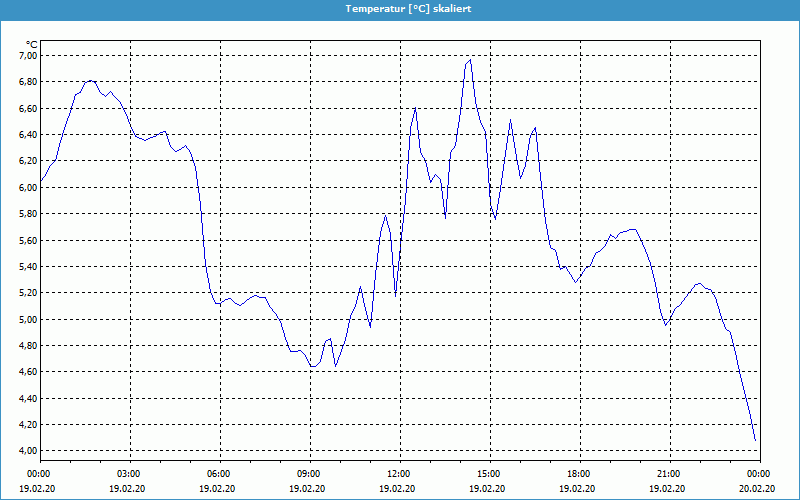Select the 12:00 time axis label
800x500 pixels.
[399, 474]
